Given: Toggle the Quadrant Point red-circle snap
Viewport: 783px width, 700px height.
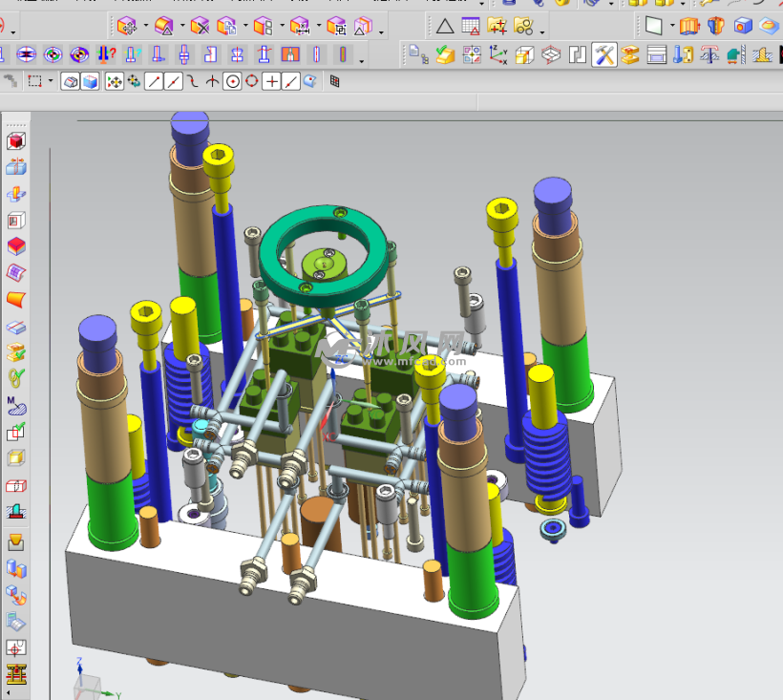Looking at the screenshot, I should pyautogui.click(x=252, y=82).
